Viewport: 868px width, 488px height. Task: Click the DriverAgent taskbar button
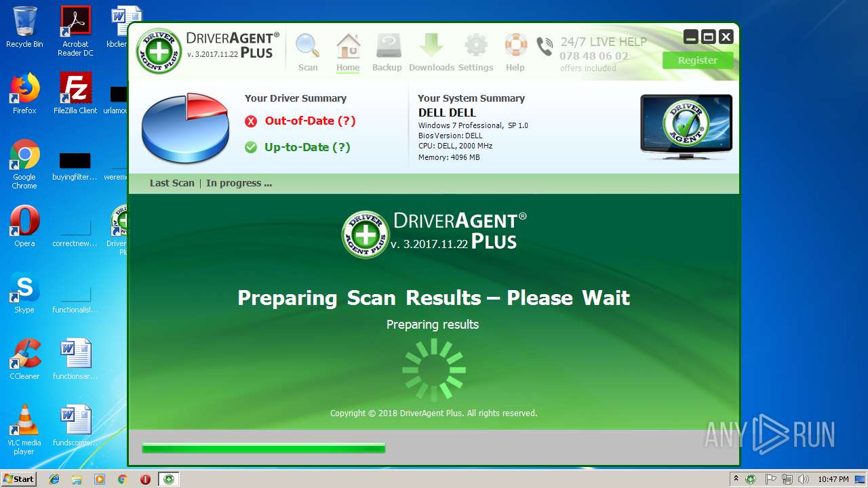click(x=169, y=479)
